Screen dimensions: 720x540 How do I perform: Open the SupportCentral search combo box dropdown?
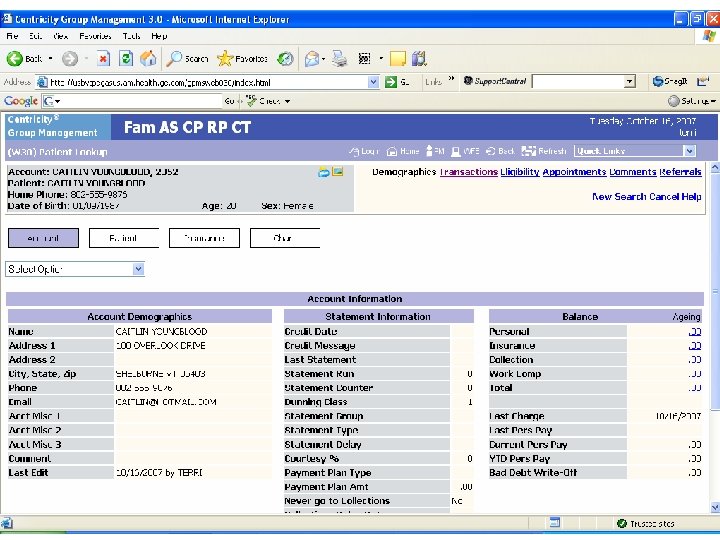click(630, 82)
